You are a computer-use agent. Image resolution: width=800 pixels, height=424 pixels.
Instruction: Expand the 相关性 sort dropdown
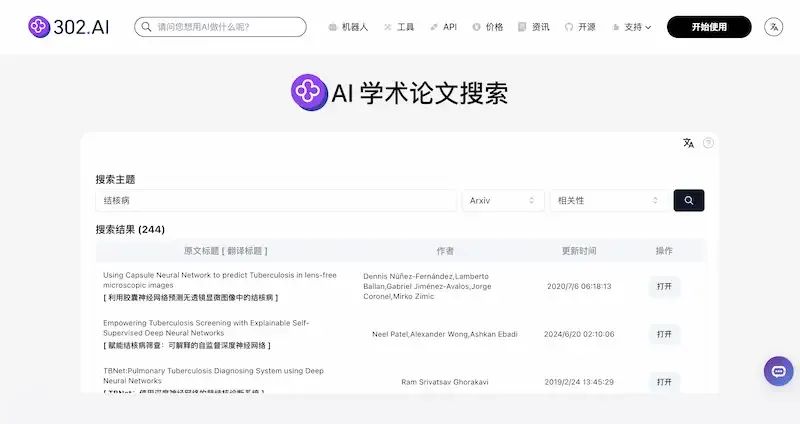tap(609, 201)
